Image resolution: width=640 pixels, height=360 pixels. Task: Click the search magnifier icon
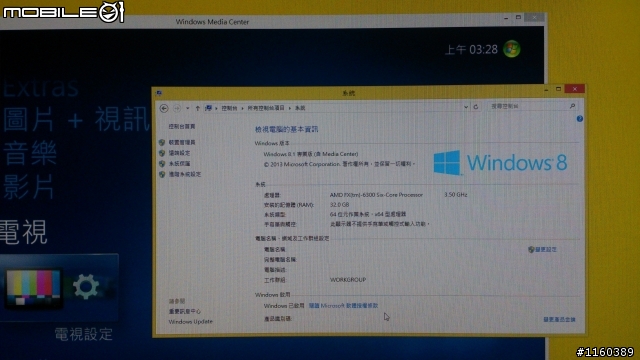[x=572, y=106]
